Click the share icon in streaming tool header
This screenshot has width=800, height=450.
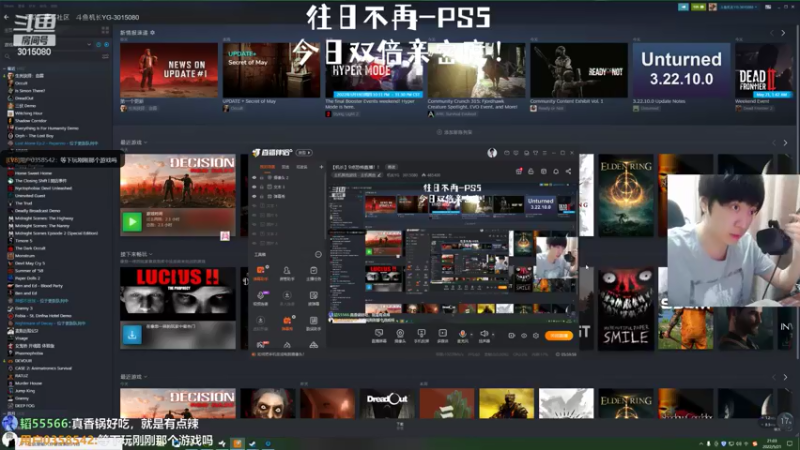pos(568,171)
